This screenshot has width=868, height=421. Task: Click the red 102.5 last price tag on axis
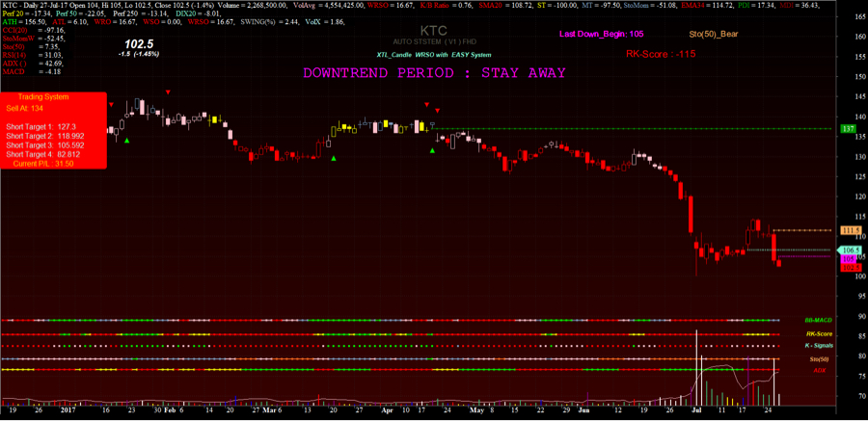pos(849,268)
